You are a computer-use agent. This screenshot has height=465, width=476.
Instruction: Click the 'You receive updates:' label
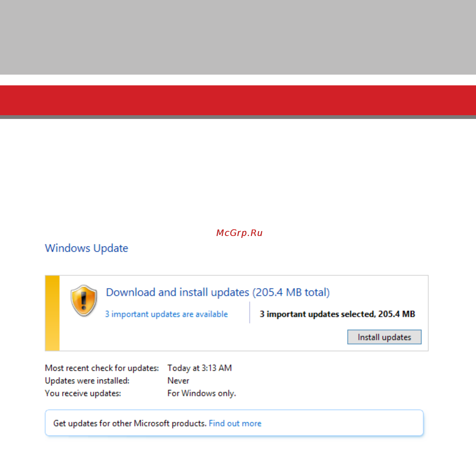tap(83, 393)
